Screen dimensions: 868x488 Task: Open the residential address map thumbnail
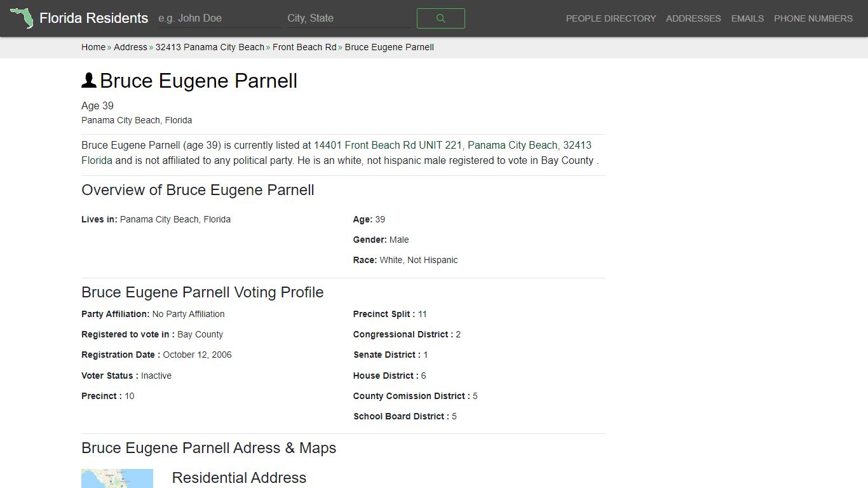click(x=117, y=478)
